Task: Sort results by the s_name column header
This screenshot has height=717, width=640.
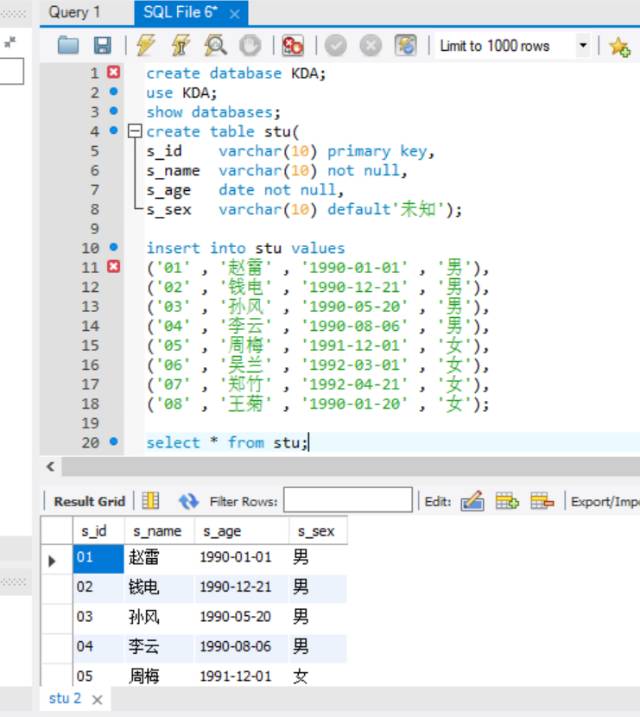Action: pos(157,532)
